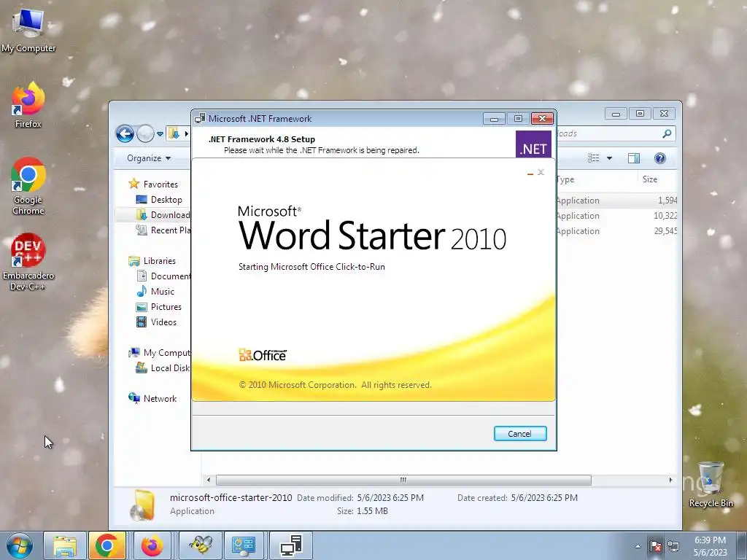The width and height of the screenshot is (747, 560).
Task: Cancel the .NET Framework setup
Action: pos(519,433)
